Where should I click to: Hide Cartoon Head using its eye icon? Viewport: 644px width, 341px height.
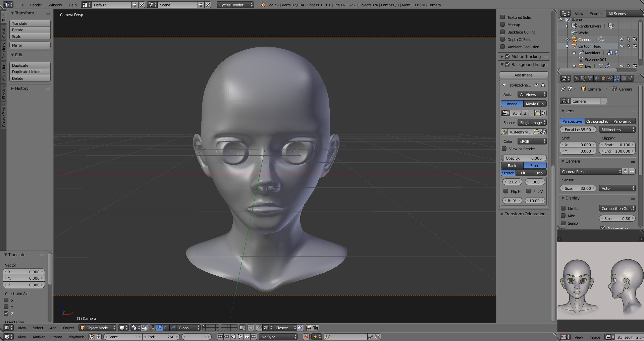[622, 46]
